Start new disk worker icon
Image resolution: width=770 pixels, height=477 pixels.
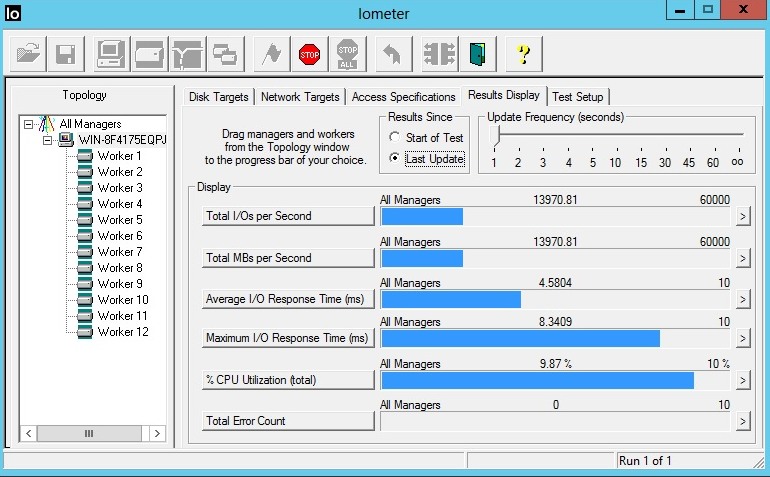[149, 54]
